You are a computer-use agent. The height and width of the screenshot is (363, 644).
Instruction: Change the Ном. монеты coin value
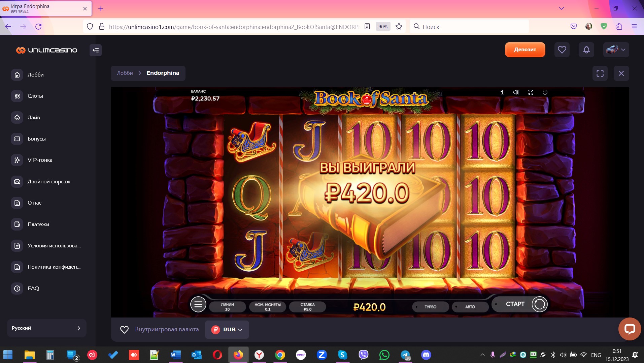[268, 307]
